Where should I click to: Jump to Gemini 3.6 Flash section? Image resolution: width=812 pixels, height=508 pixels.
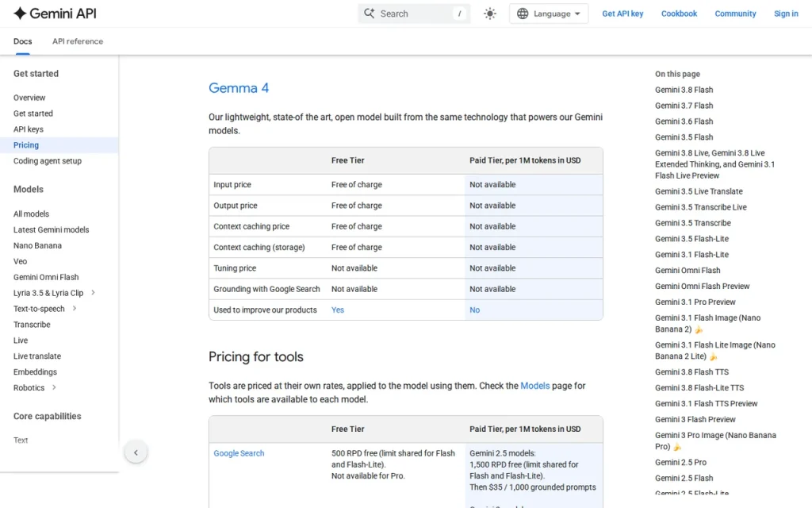(684, 121)
